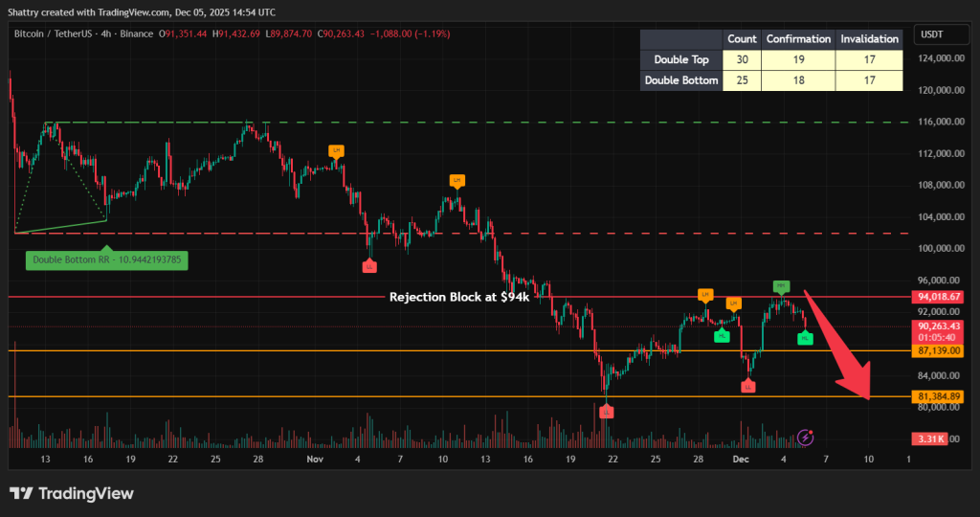980x517 pixels.
Task: Click the 3.31 K volume label
Action: point(930,439)
